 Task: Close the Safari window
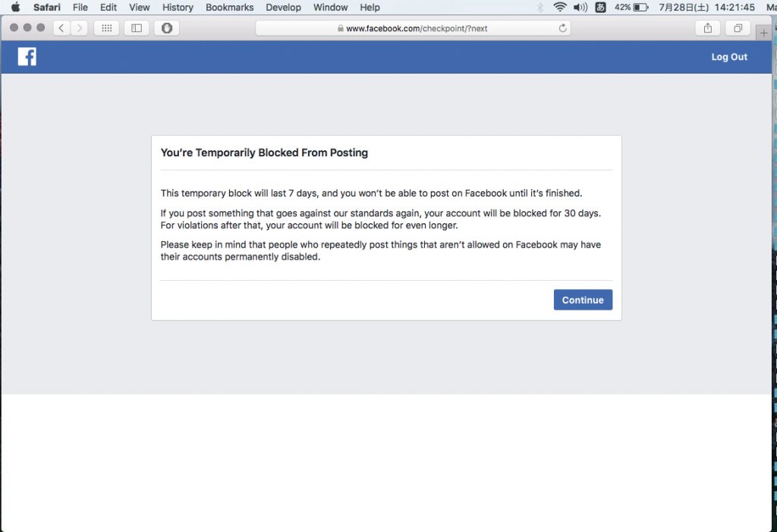click(14, 28)
